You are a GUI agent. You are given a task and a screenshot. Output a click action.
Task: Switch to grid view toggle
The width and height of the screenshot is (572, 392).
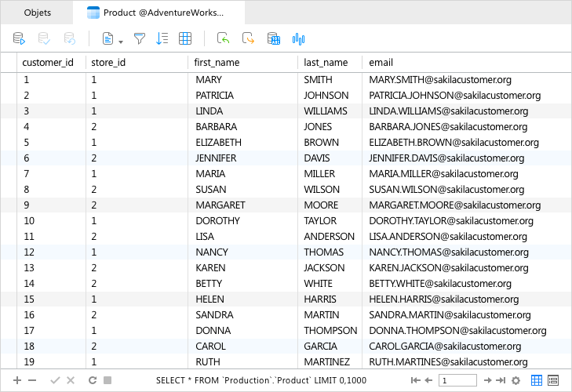point(537,380)
